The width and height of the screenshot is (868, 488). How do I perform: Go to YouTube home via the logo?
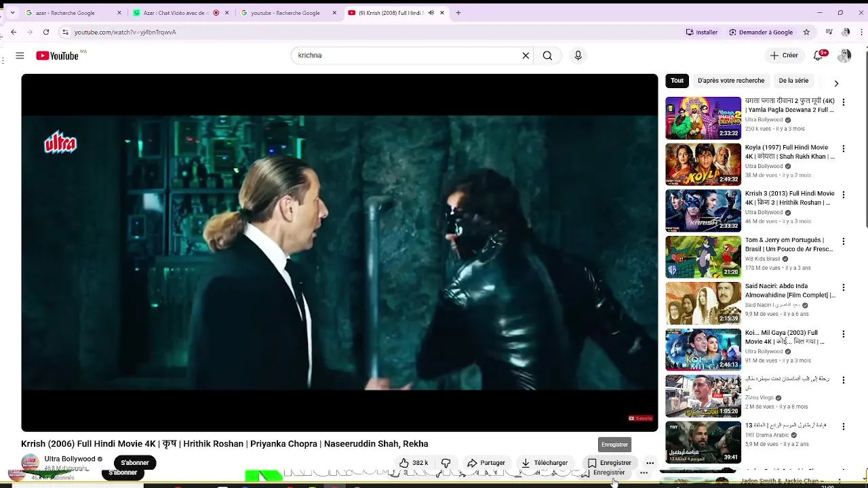[x=57, y=56]
